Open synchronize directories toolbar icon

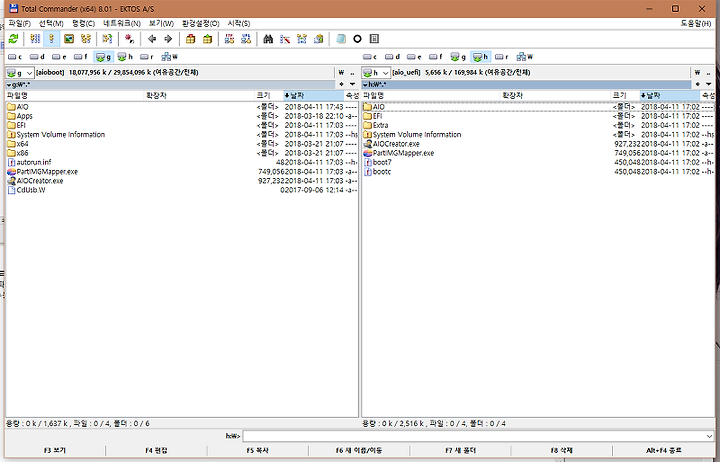(x=302, y=39)
